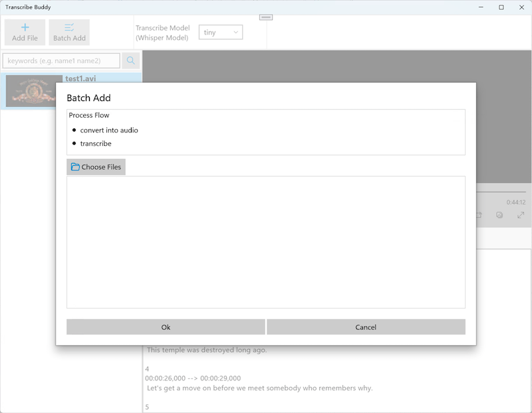Click the snapshot image icon in player
The height and width of the screenshot is (413, 532).
point(499,215)
